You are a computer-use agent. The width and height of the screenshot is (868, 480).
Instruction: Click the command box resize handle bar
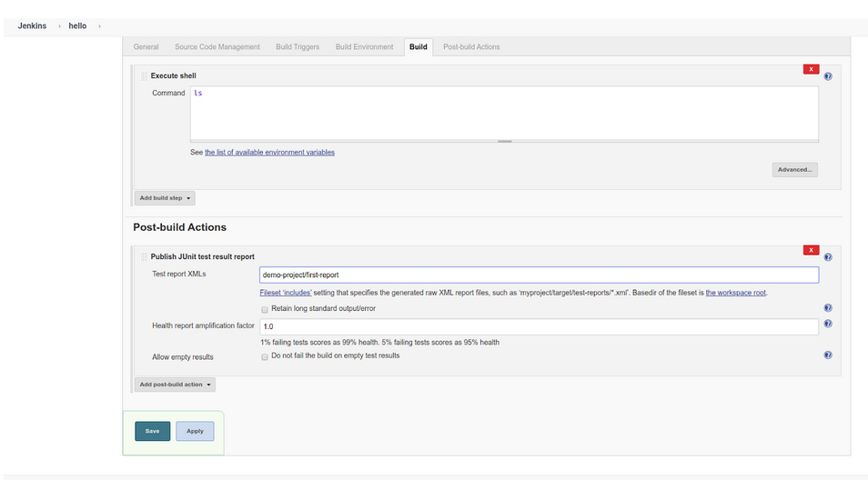coord(504,141)
